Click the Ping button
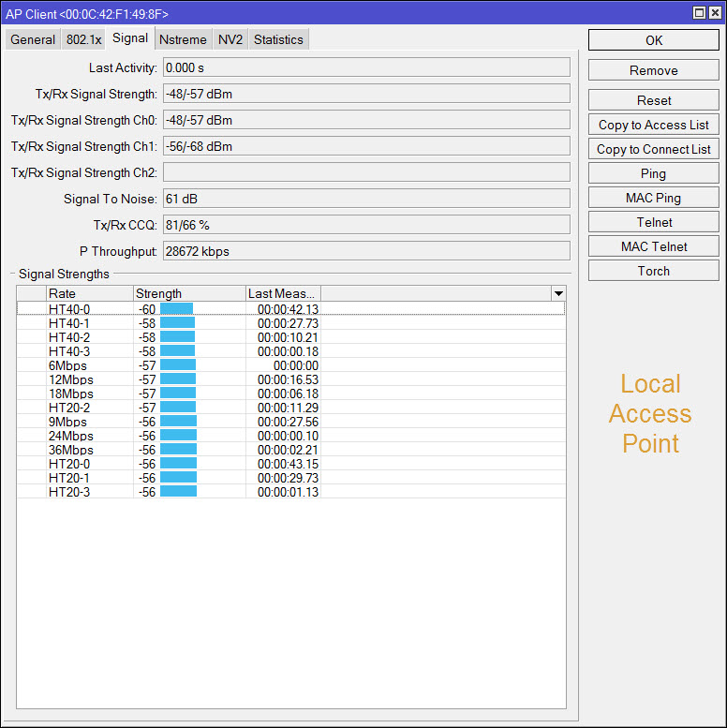 click(654, 173)
